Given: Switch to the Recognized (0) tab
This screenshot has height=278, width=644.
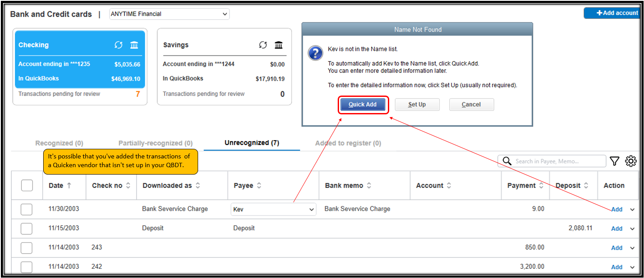Looking at the screenshot, I should pyautogui.click(x=59, y=143).
